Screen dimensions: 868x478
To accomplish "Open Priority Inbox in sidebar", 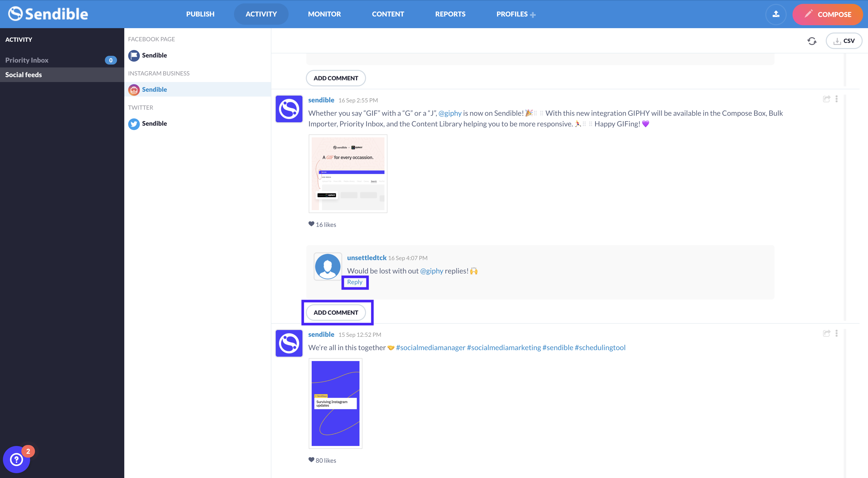I will pyautogui.click(x=62, y=60).
